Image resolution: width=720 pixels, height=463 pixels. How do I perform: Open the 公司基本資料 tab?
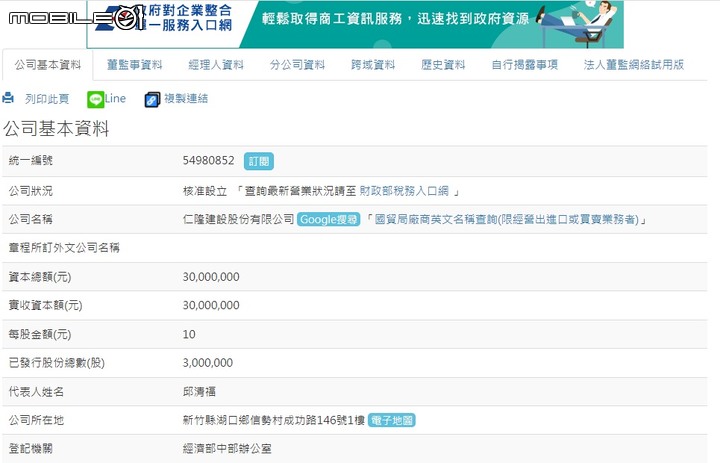coord(47,65)
